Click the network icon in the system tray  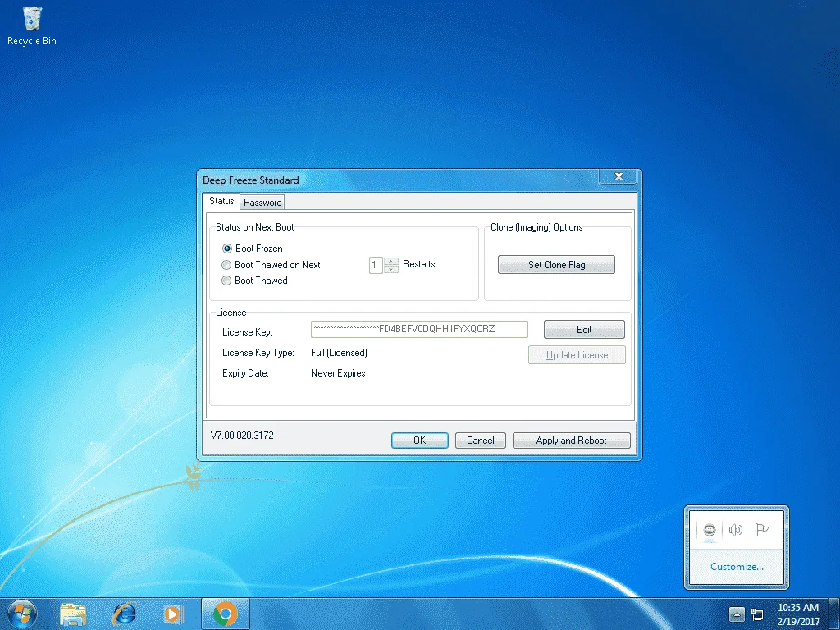(757, 614)
